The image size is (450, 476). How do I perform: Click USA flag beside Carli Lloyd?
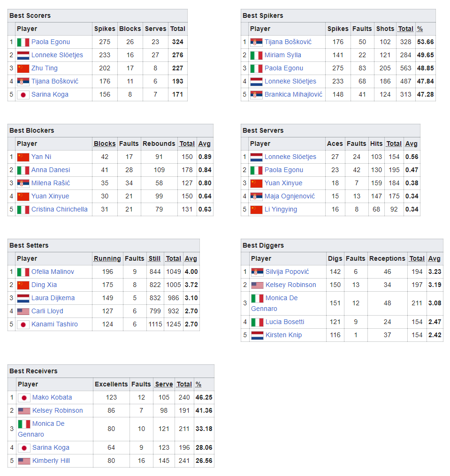pyautogui.click(x=23, y=311)
